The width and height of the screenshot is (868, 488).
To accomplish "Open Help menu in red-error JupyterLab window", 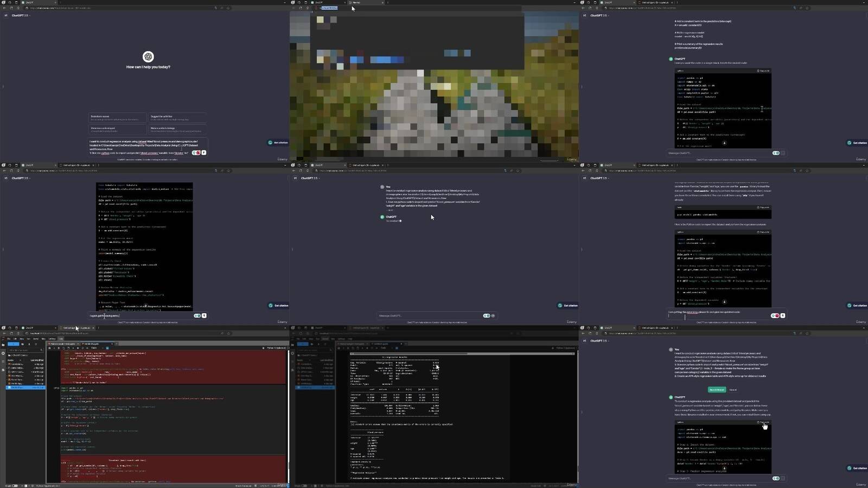I will click(61, 339).
